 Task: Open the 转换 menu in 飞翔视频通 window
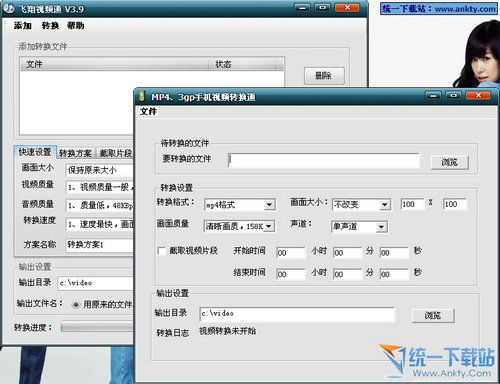(x=50, y=26)
